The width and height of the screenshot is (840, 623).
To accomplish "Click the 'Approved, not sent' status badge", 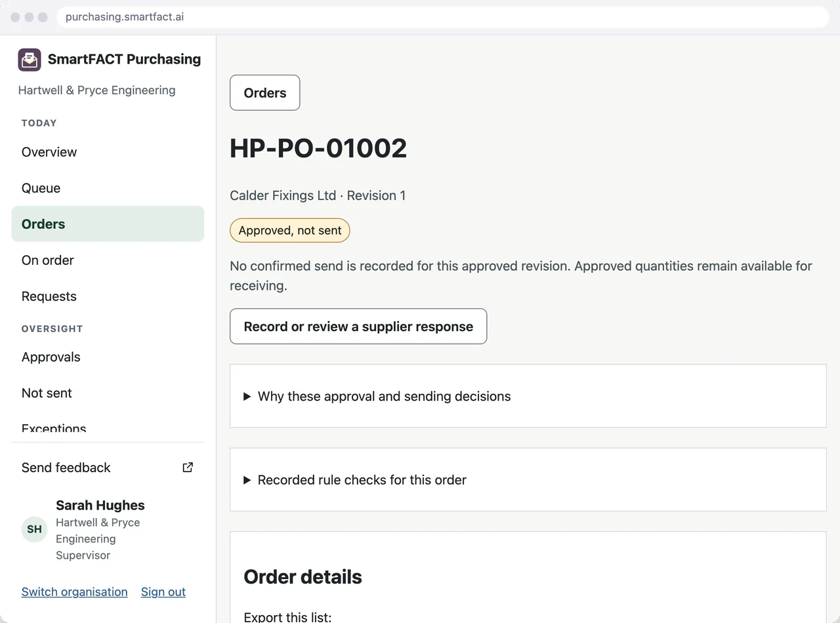I will pos(290,231).
